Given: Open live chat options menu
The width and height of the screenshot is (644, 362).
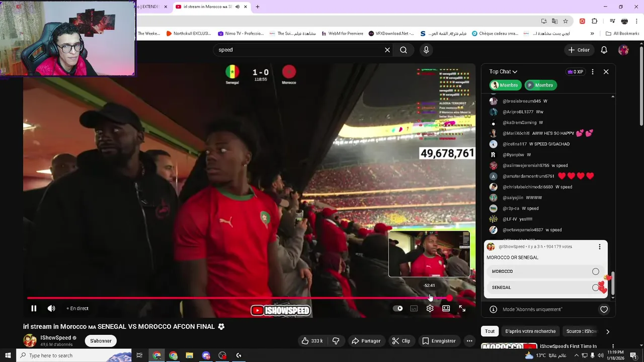Looking at the screenshot, I should pyautogui.click(x=593, y=72).
